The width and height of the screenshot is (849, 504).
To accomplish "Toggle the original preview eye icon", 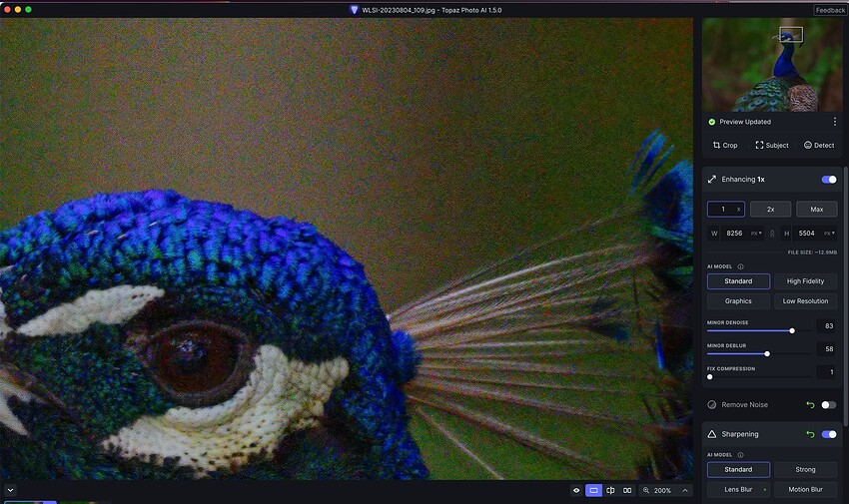I will click(576, 490).
